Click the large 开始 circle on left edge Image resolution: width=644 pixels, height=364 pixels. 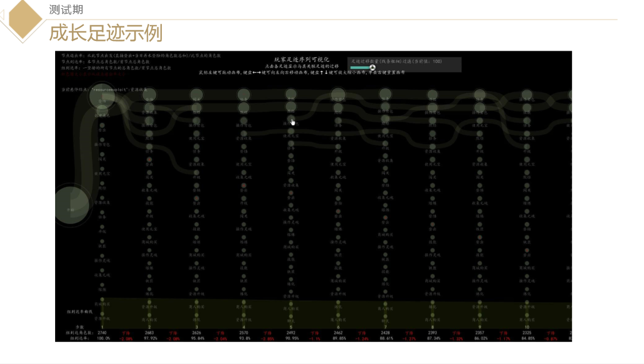pos(71,205)
